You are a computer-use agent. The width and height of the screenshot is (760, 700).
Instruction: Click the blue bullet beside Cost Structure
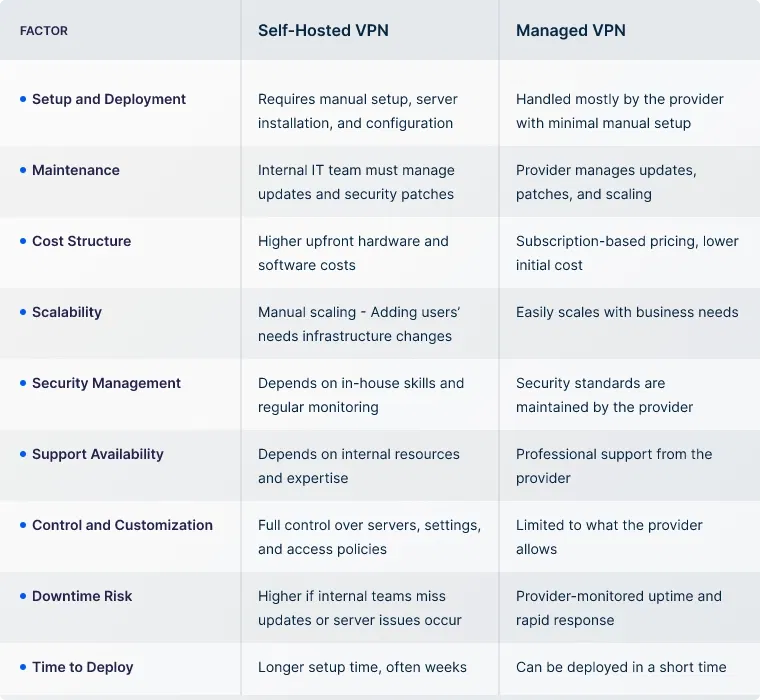tap(23, 241)
